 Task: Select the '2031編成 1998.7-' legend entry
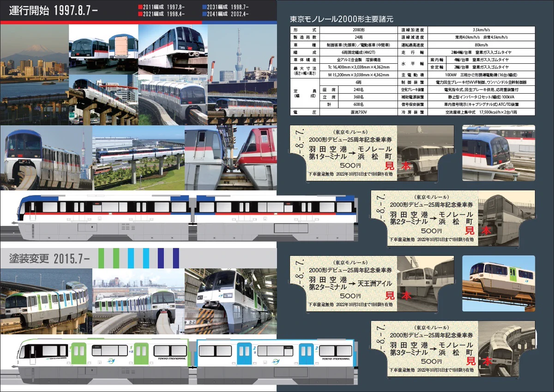tap(226, 7)
